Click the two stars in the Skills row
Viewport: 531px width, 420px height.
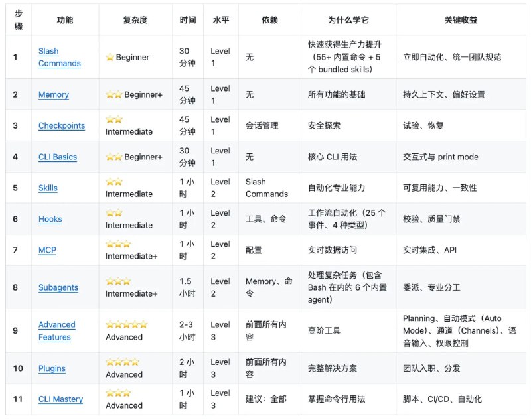[114, 181]
